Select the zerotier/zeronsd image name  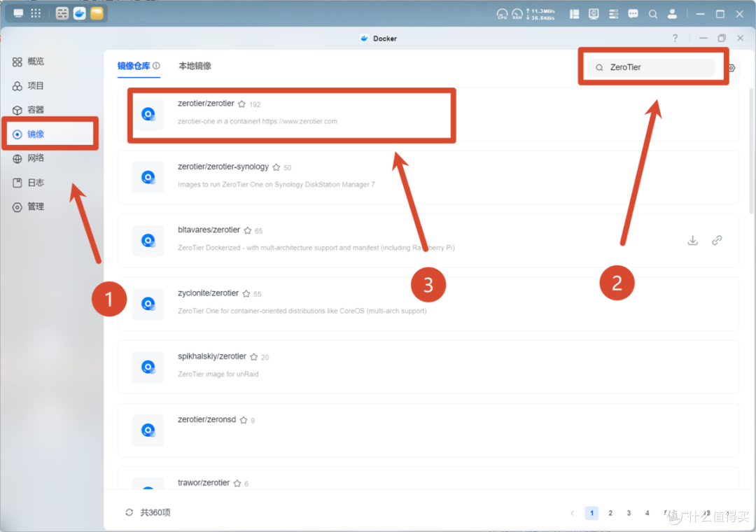coord(206,419)
